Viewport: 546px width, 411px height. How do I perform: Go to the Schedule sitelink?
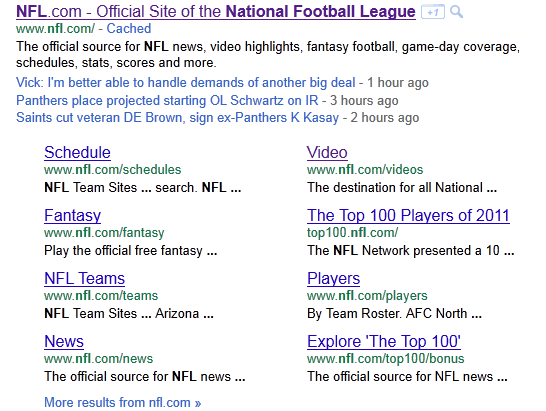click(77, 153)
